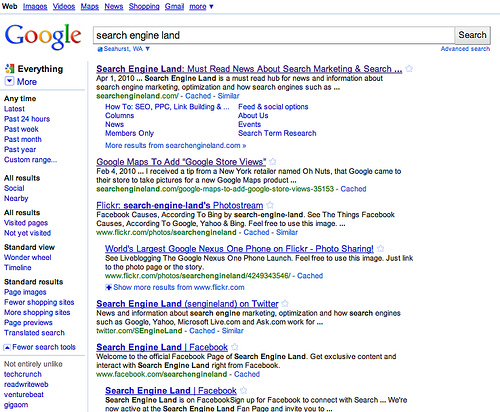Go to the News search tab
The height and width of the screenshot is (412, 500).
[114, 6]
